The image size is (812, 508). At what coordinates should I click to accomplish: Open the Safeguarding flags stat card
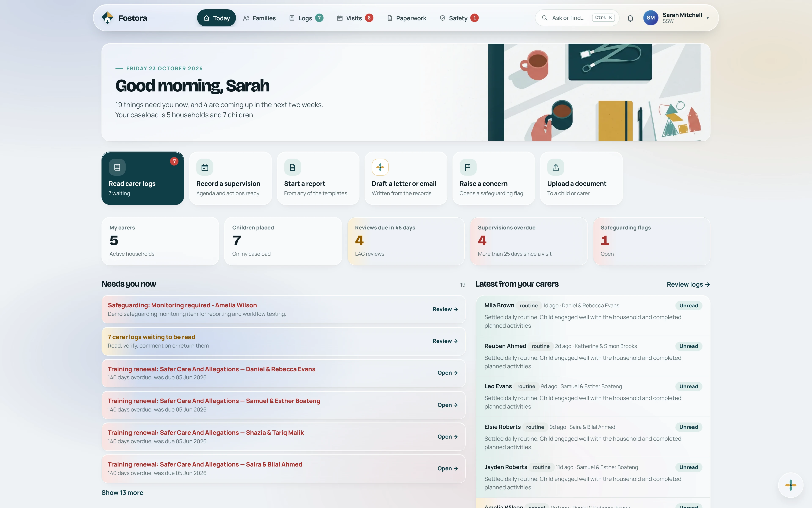[x=651, y=241]
